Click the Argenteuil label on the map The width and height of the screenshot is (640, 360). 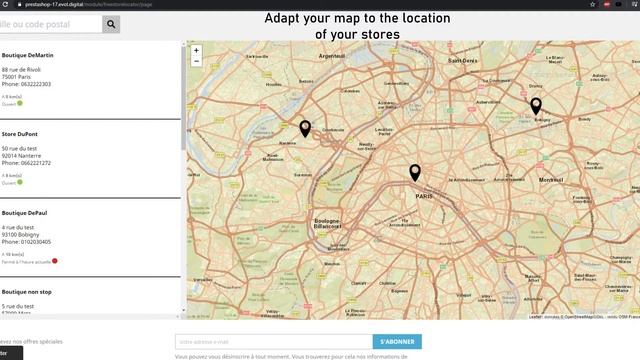[x=331, y=56]
